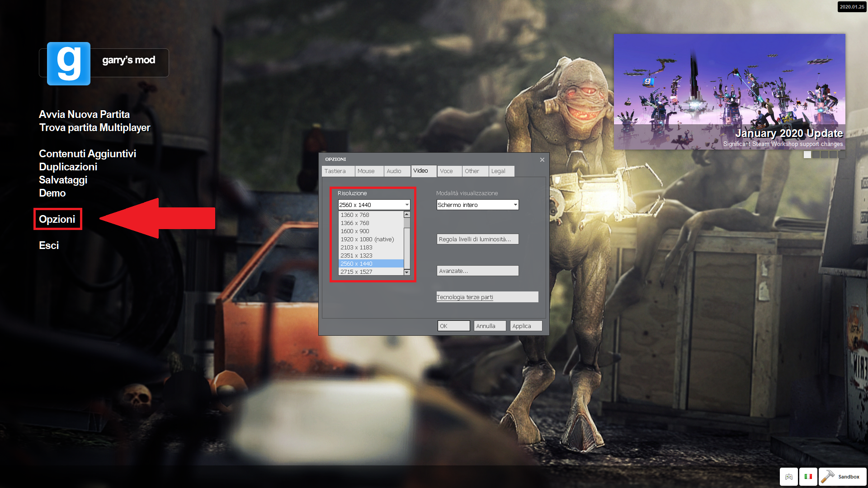Open the January 2020 Update news banner
Screen dimensions: 868x488
click(729, 92)
